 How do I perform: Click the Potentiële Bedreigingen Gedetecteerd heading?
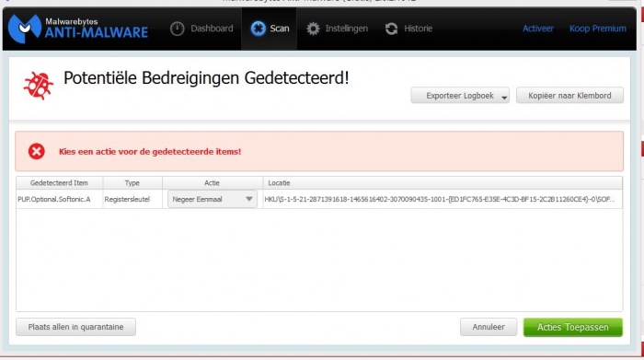click(x=206, y=77)
